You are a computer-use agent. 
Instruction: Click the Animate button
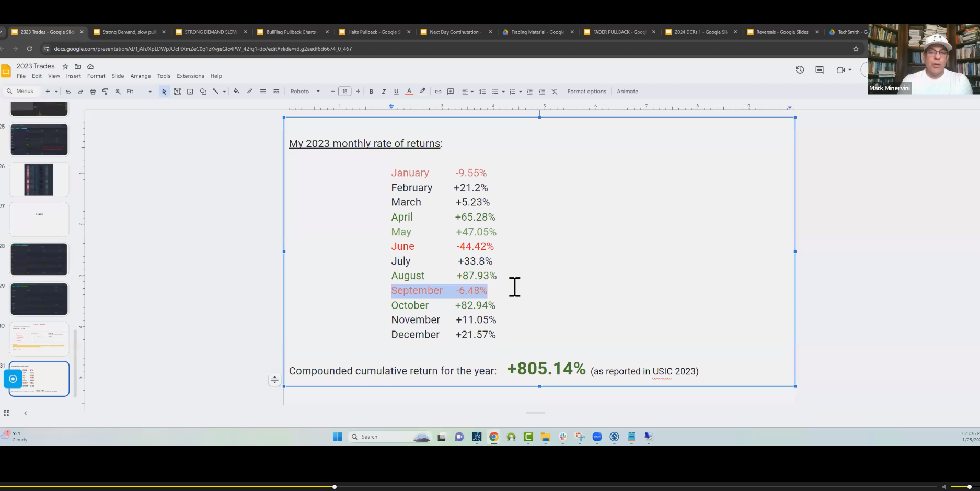click(x=627, y=92)
